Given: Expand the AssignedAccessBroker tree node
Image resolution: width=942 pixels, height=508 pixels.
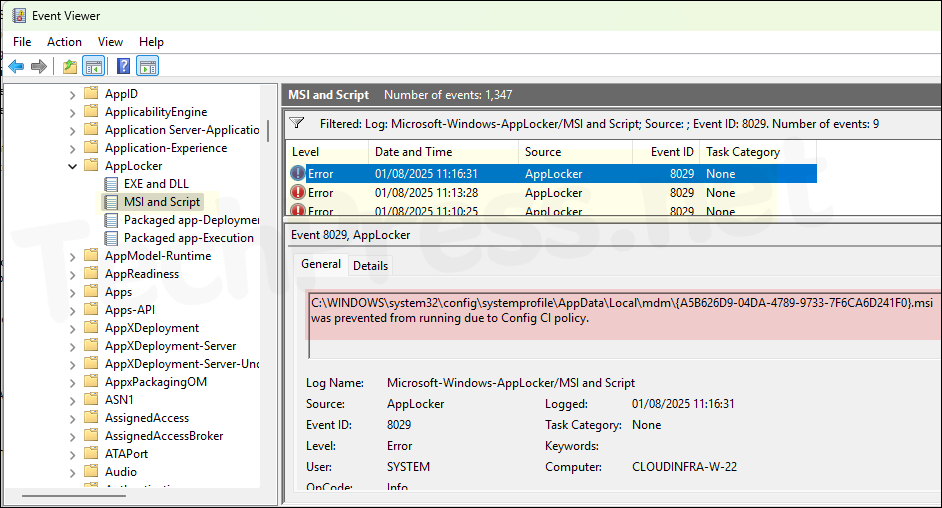Looking at the screenshot, I should 73,437.
